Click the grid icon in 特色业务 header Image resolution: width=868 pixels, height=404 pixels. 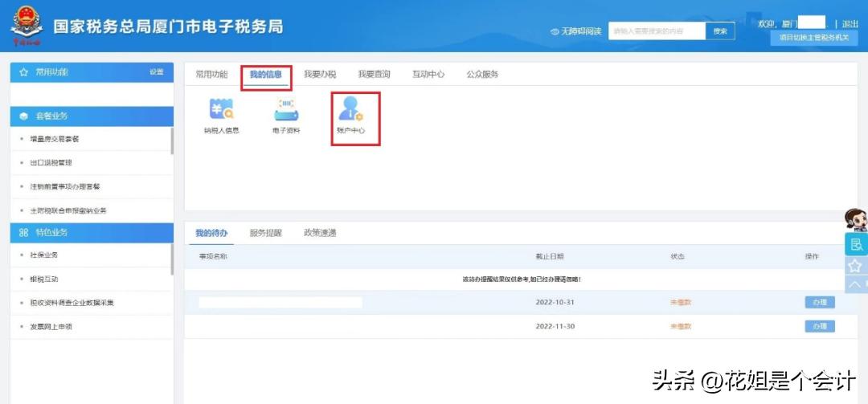click(x=23, y=233)
